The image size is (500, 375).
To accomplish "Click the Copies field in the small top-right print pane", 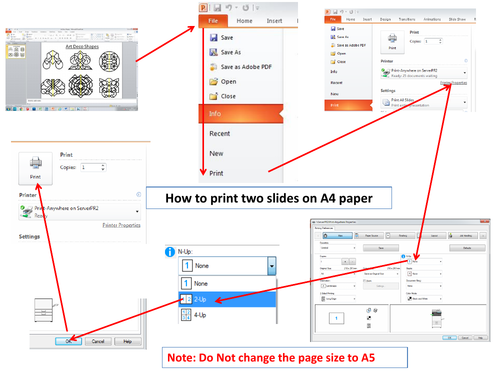I will [434, 41].
